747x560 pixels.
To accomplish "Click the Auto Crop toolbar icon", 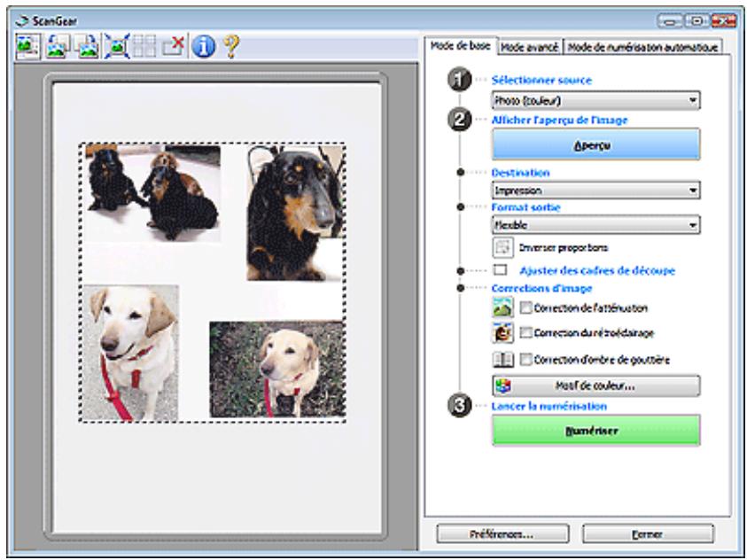I will pyautogui.click(x=116, y=47).
